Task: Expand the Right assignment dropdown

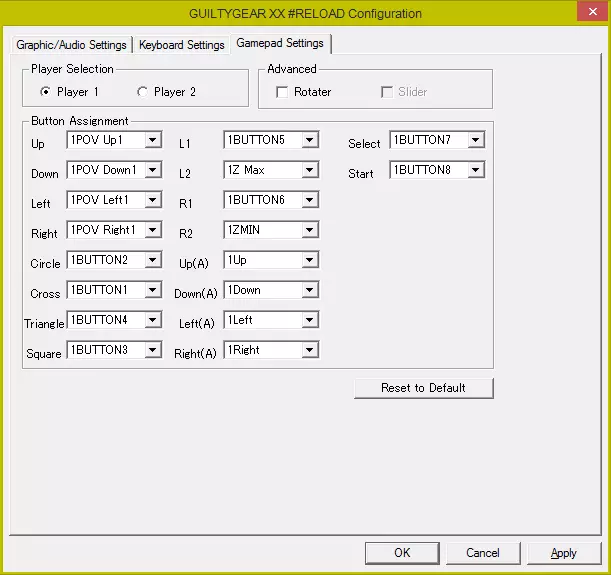Action: (114, 230)
